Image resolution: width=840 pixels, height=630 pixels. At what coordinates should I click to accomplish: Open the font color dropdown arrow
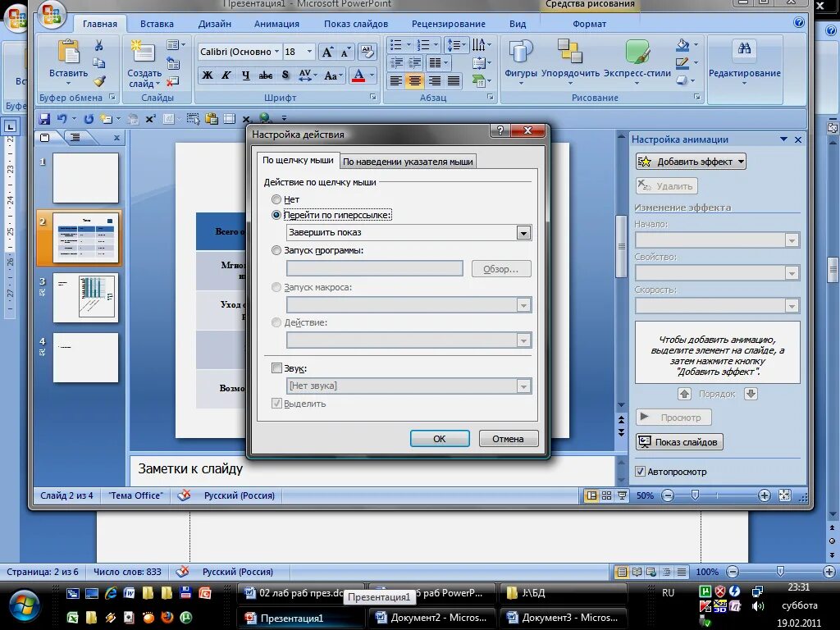[372, 75]
